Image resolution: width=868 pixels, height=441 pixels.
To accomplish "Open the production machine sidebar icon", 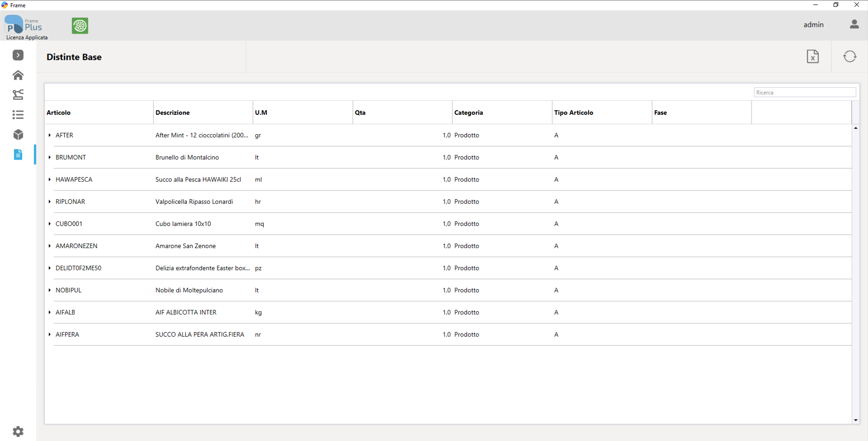I will tap(18, 95).
